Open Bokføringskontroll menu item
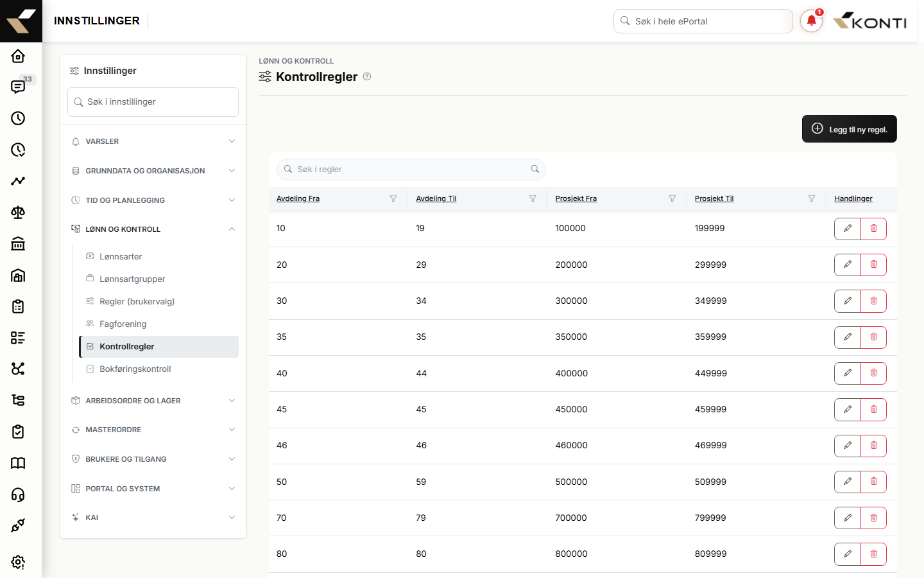Image resolution: width=924 pixels, height=578 pixels. click(135, 369)
